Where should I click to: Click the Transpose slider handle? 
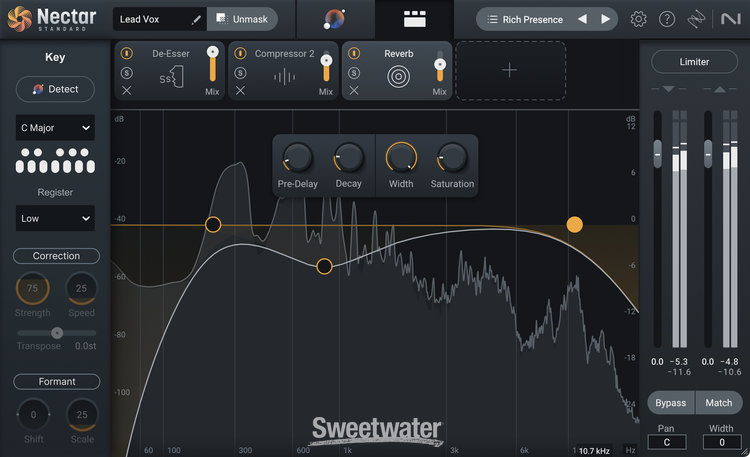click(x=57, y=332)
